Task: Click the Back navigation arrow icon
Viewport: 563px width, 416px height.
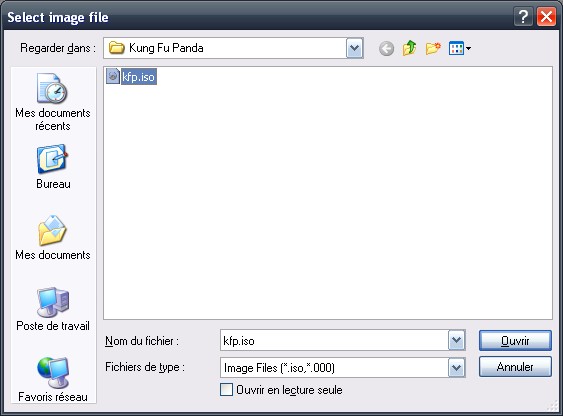Action: (x=386, y=48)
